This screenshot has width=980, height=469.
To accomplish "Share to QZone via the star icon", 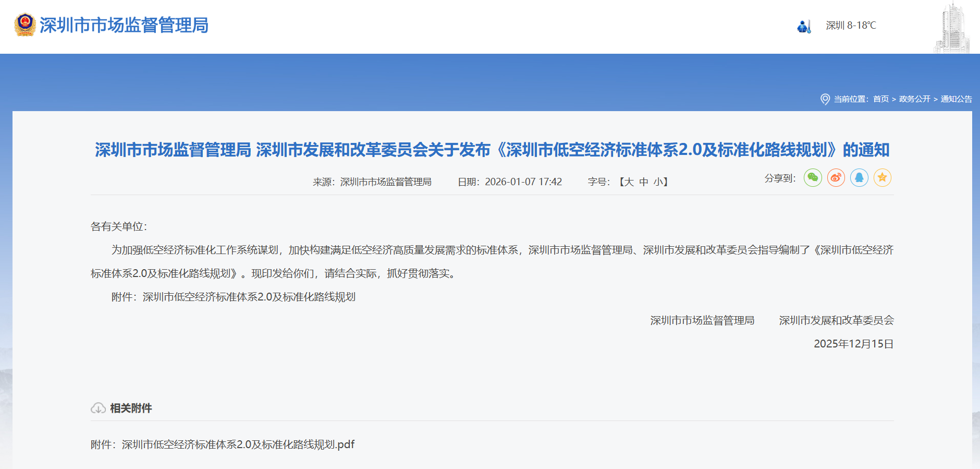I will coord(883,178).
